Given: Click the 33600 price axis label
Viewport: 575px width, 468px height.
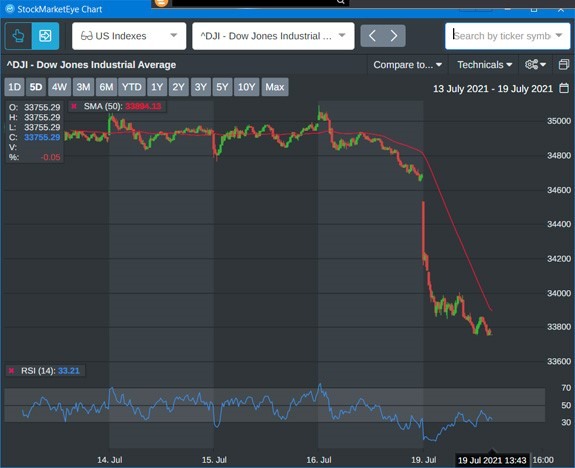Looking at the screenshot, I should click(x=559, y=361).
